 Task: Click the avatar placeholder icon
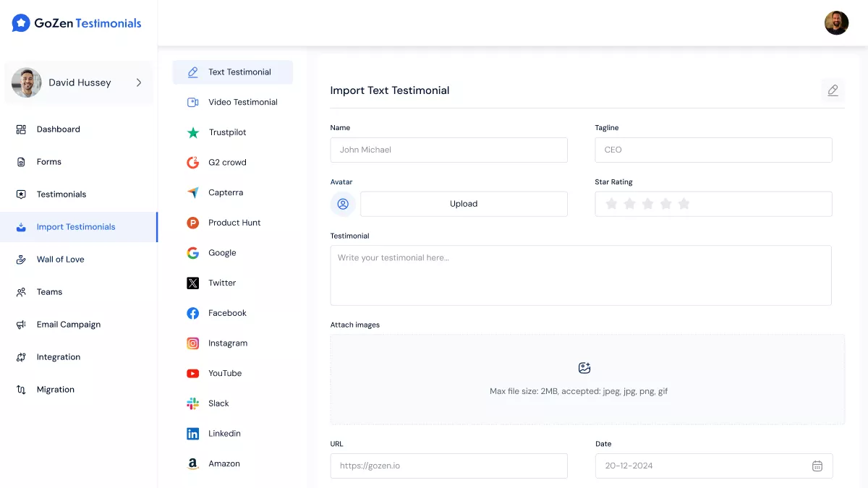point(343,204)
